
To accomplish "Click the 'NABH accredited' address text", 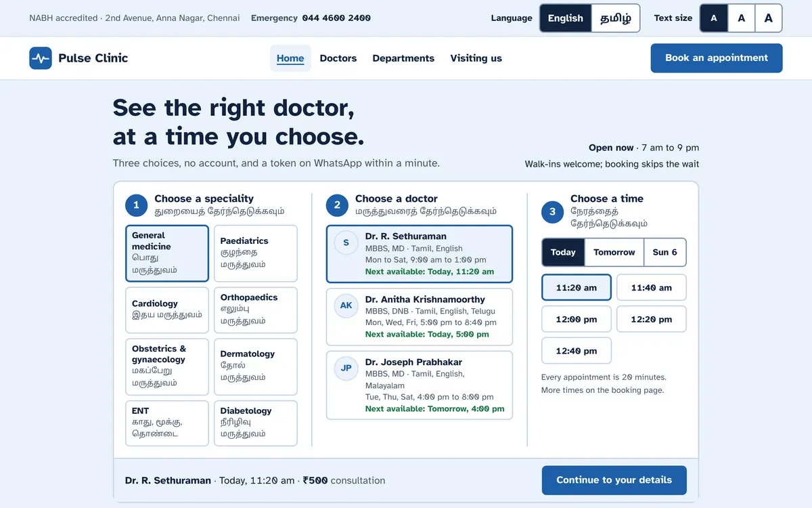I will coord(135,18).
